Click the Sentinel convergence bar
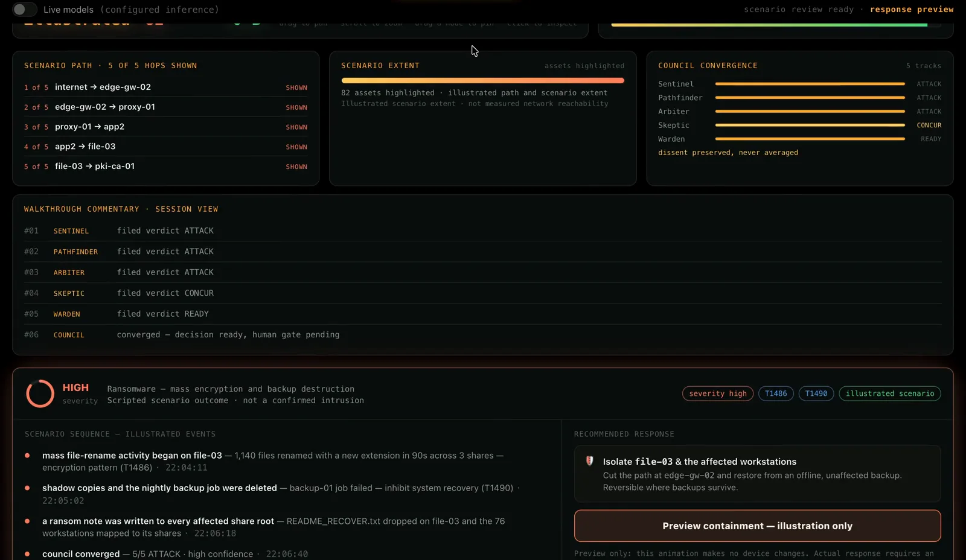 [810, 84]
